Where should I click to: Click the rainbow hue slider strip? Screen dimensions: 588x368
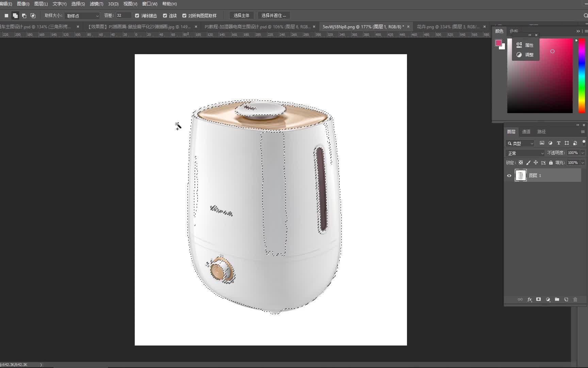coord(582,76)
